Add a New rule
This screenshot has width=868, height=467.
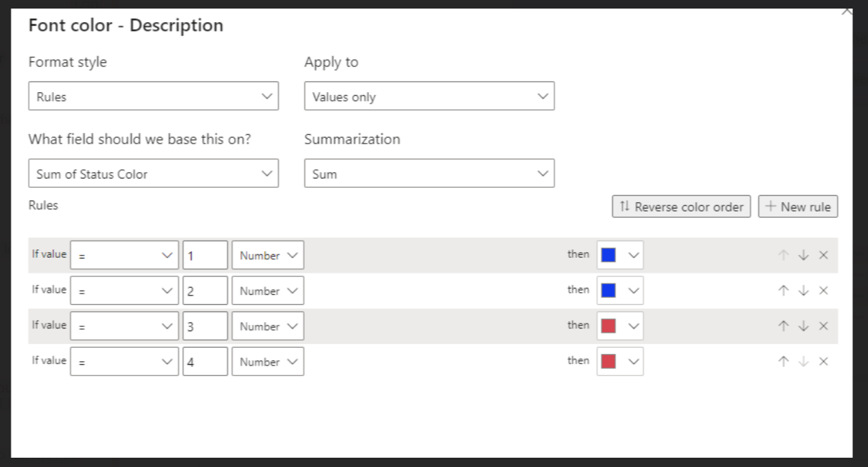coord(798,206)
